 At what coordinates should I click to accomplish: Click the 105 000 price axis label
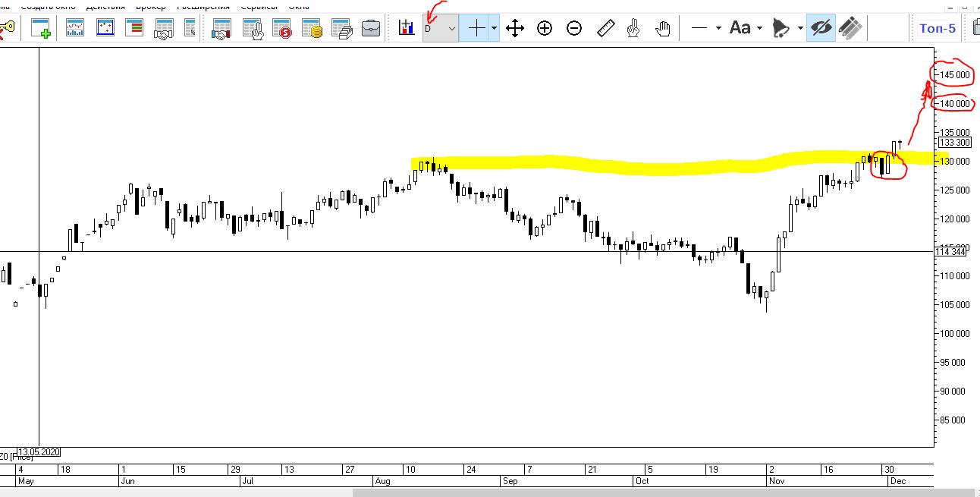pos(955,305)
